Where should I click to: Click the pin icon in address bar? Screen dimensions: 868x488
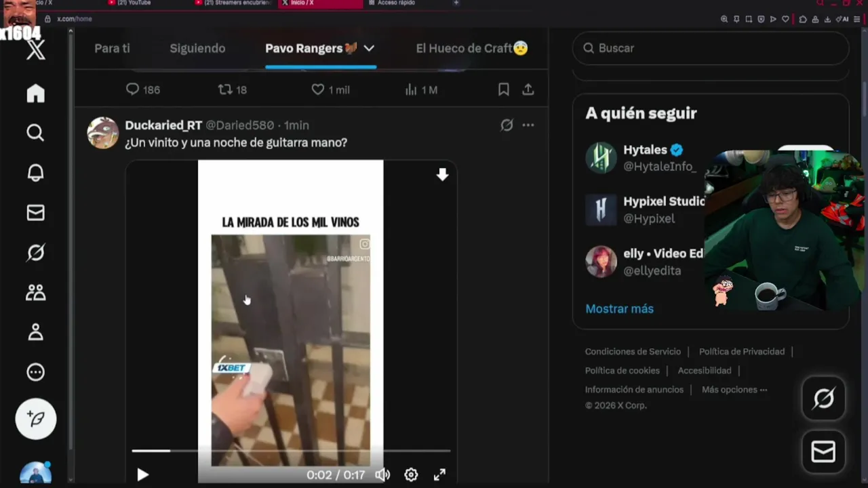click(736, 19)
